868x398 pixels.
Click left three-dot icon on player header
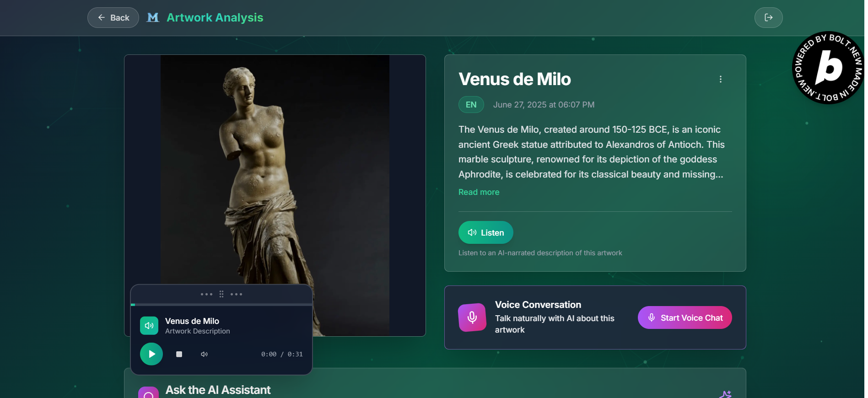tap(206, 294)
